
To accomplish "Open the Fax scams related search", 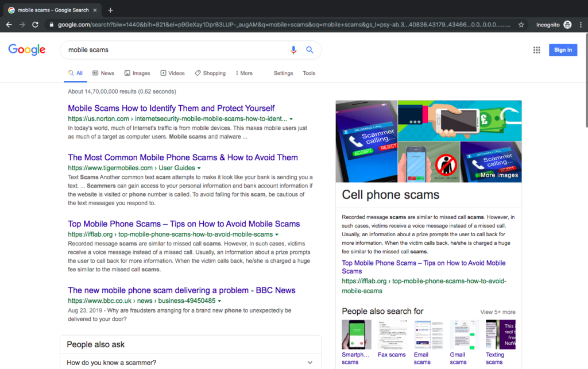I will tap(392, 339).
